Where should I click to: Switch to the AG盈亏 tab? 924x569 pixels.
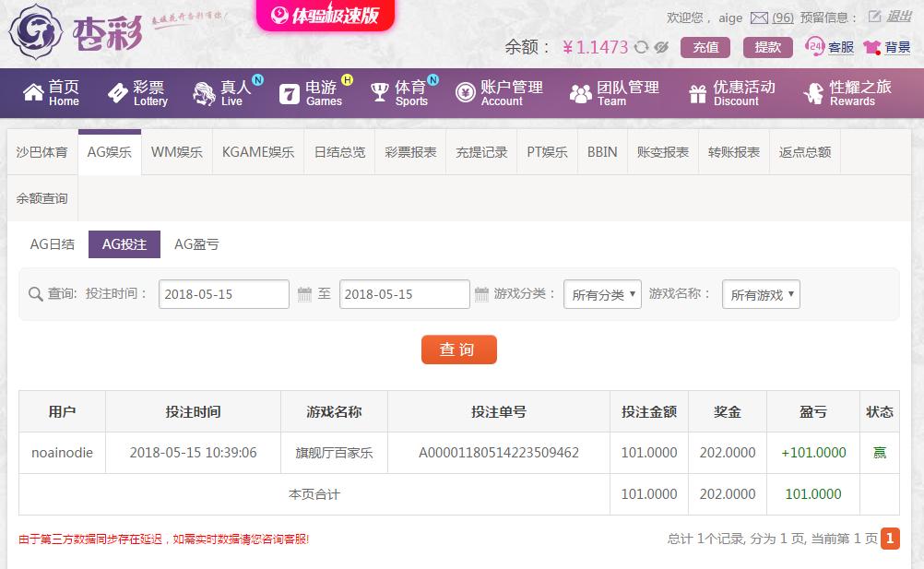196,244
